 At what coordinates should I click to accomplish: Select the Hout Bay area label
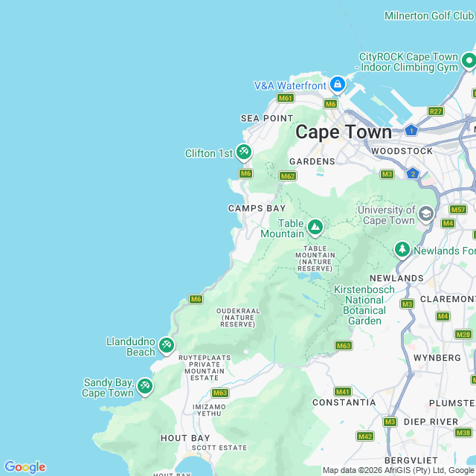pyautogui.click(x=185, y=438)
